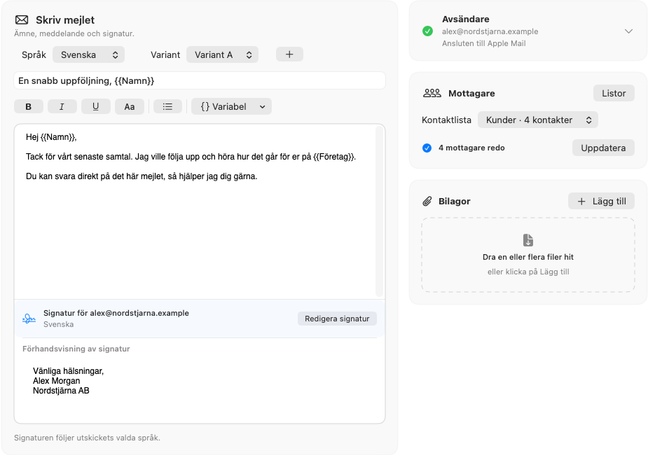Open the Variant A dropdown
This screenshot has width=648, height=455.
pyautogui.click(x=222, y=55)
